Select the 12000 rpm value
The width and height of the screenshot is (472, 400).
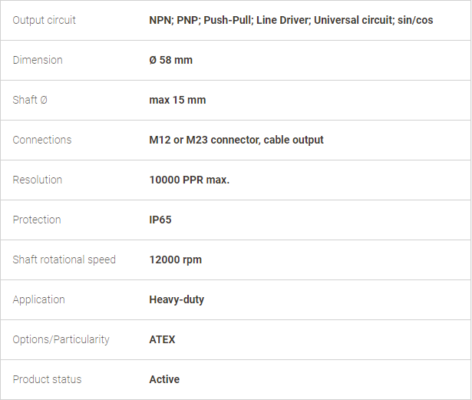tap(175, 260)
